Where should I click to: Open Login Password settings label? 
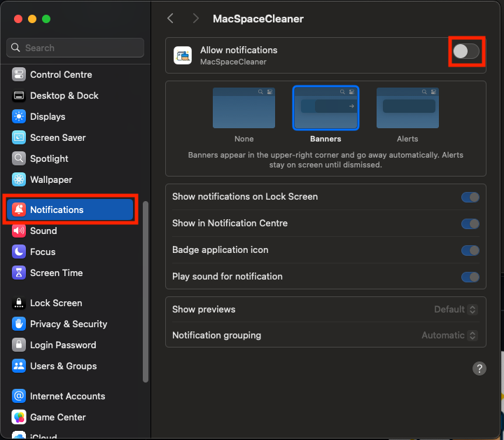click(63, 345)
